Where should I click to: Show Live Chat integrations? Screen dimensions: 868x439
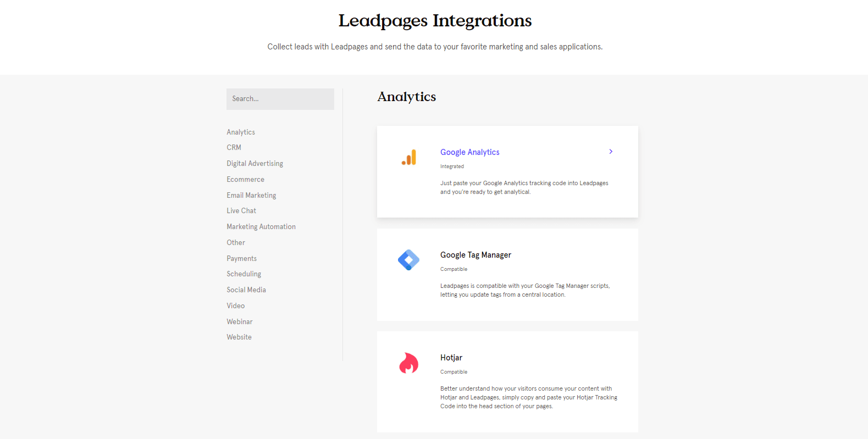(x=241, y=210)
